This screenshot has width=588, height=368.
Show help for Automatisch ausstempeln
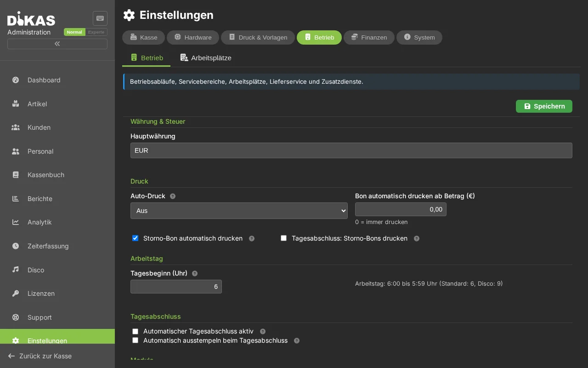[297, 340]
